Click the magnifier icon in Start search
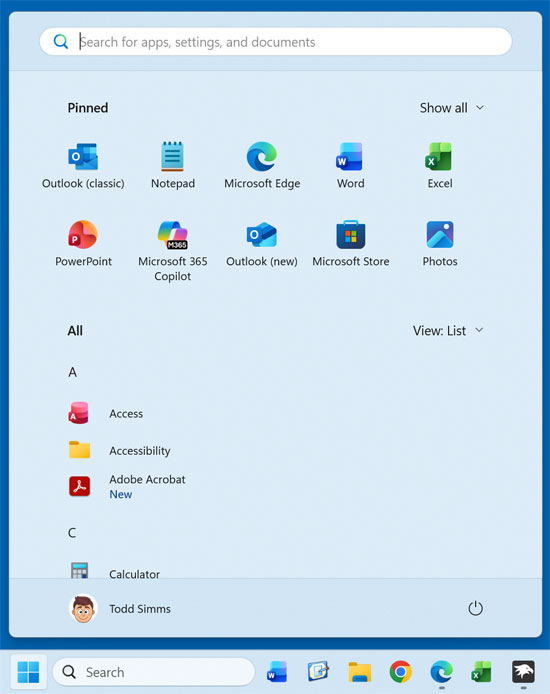The width and height of the screenshot is (550, 694). [61, 42]
